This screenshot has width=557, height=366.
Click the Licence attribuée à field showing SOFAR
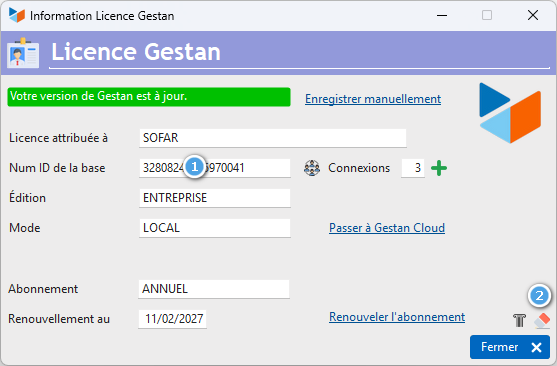(272, 138)
